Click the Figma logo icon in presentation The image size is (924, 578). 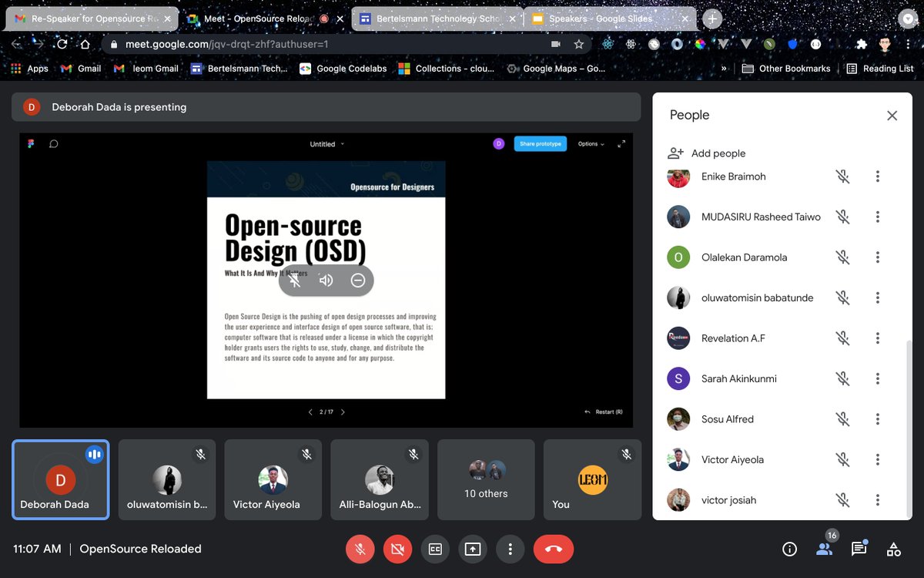click(31, 144)
